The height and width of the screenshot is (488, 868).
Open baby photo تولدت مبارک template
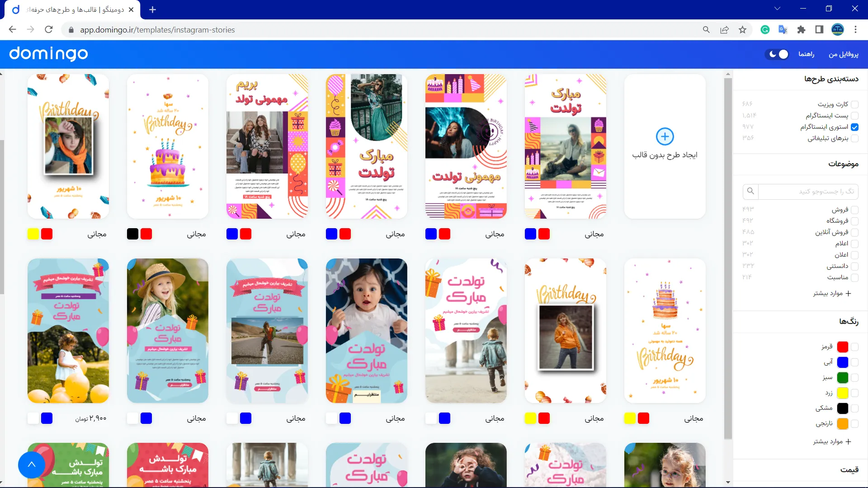click(x=366, y=331)
